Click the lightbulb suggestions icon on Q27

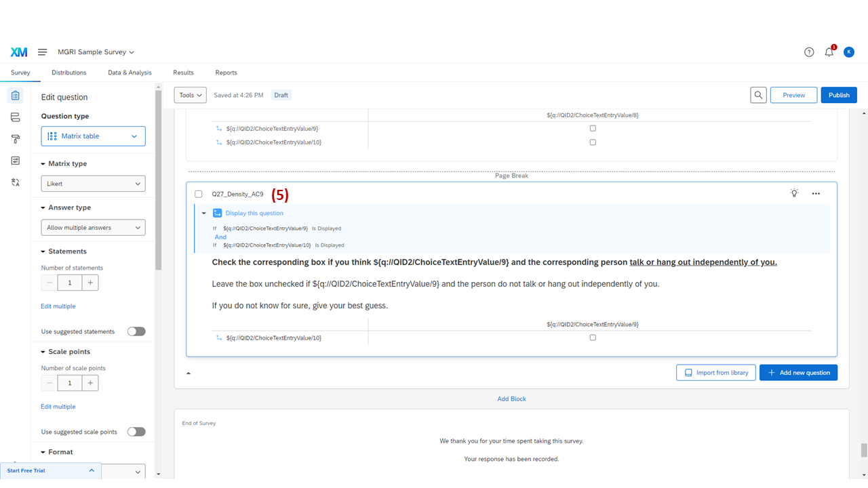point(794,193)
